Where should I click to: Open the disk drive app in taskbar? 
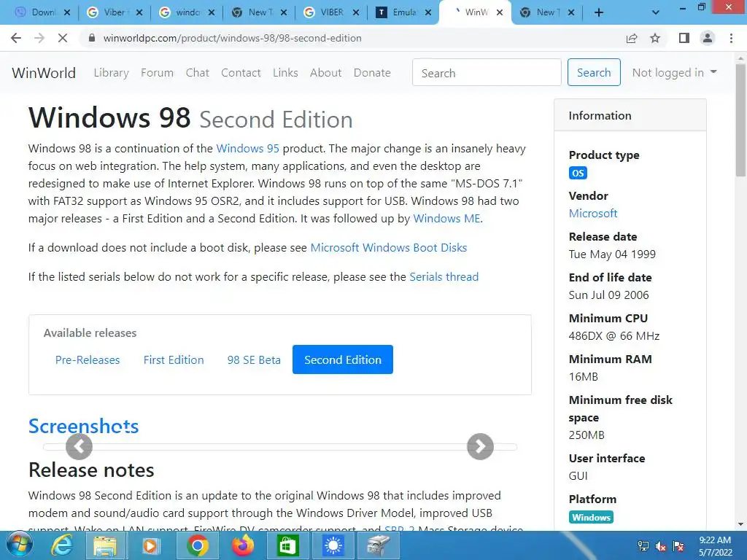(379, 545)
